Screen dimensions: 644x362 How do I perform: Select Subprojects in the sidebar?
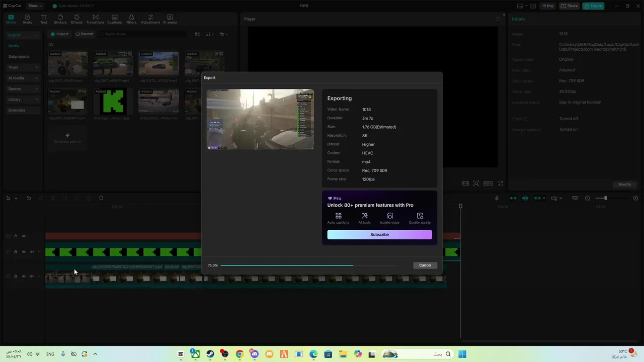(19, 57)
